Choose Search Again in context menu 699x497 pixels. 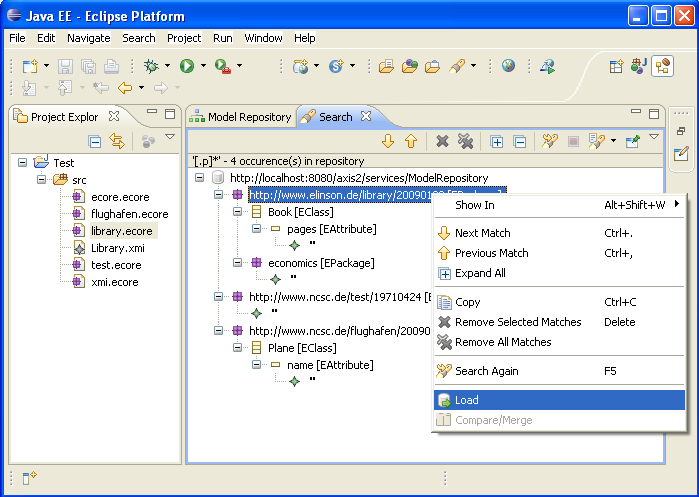[559, 371]
